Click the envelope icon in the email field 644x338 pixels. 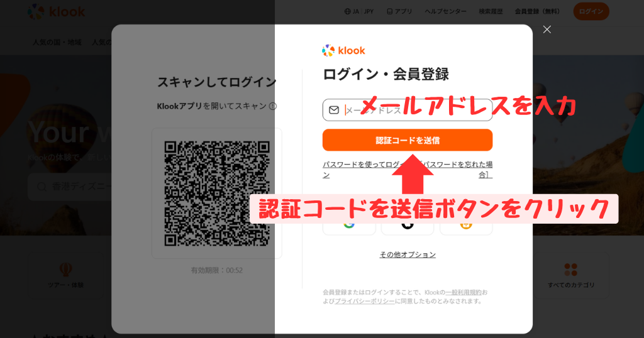(334, 110)
